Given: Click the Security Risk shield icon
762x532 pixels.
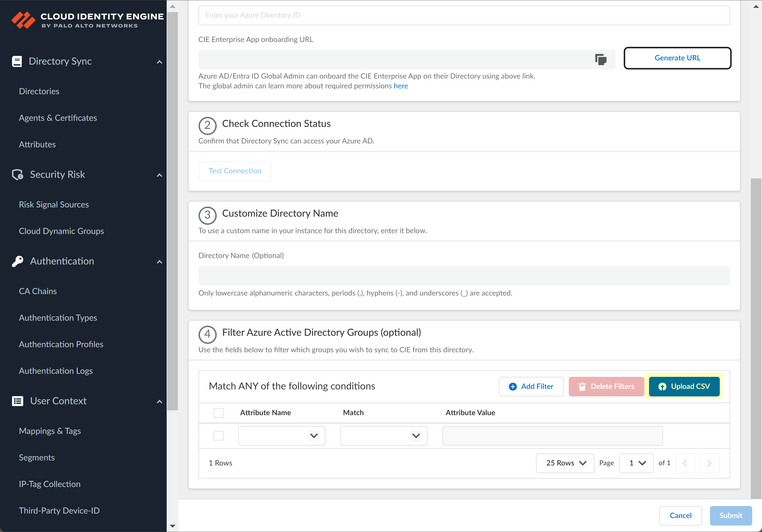Looking at the screenshot, I should 18,174.
